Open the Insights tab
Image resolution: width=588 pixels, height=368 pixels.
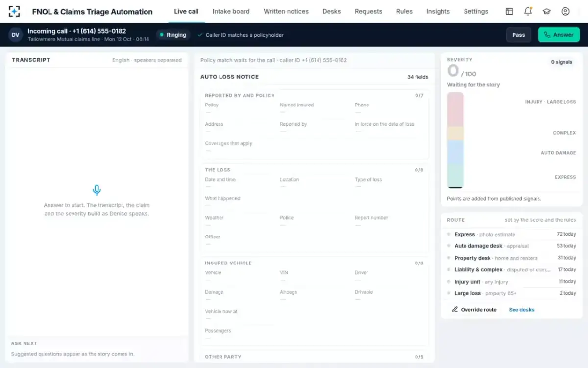(438, 11)
